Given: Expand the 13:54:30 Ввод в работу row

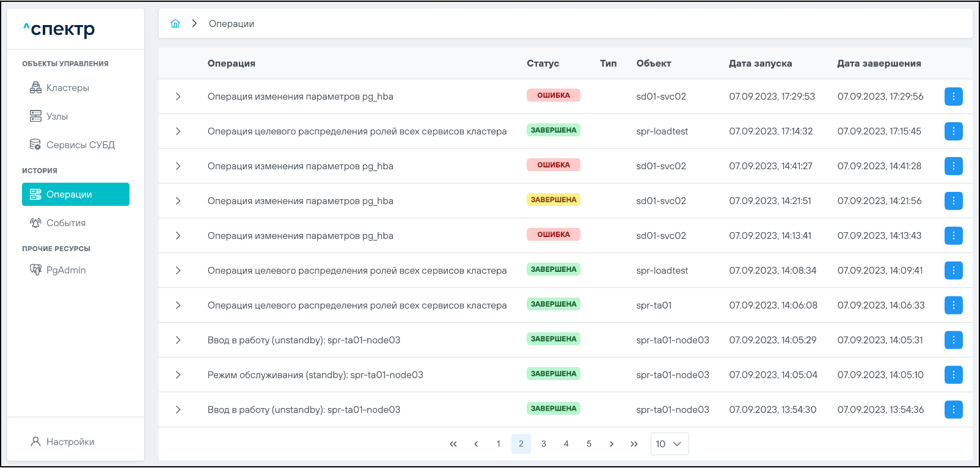Looking at the screenshot, I should (x=178, y=410).
